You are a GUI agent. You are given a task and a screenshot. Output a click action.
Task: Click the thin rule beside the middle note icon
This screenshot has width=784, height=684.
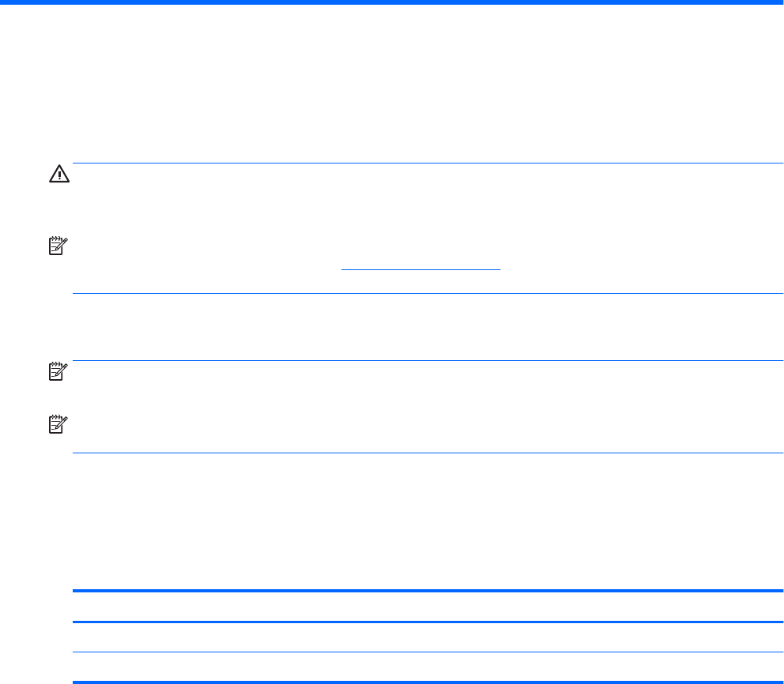pos(428,361)
